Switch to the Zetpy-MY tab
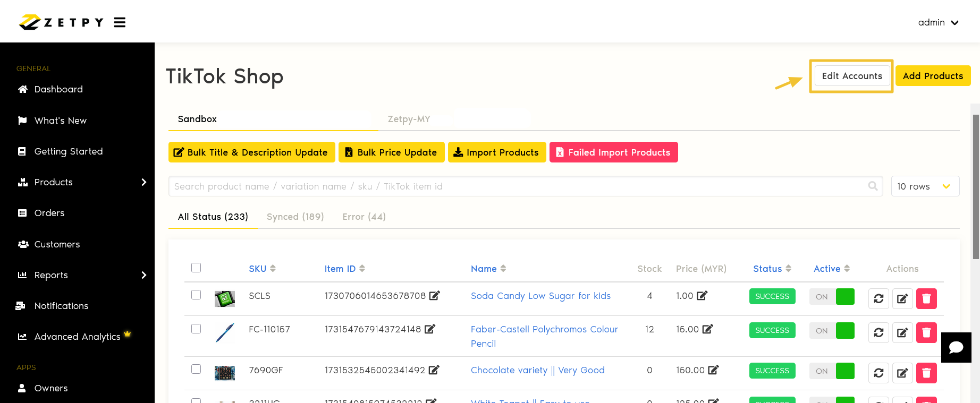This screenshot has width=980, height=403. (x=409, y=119)
